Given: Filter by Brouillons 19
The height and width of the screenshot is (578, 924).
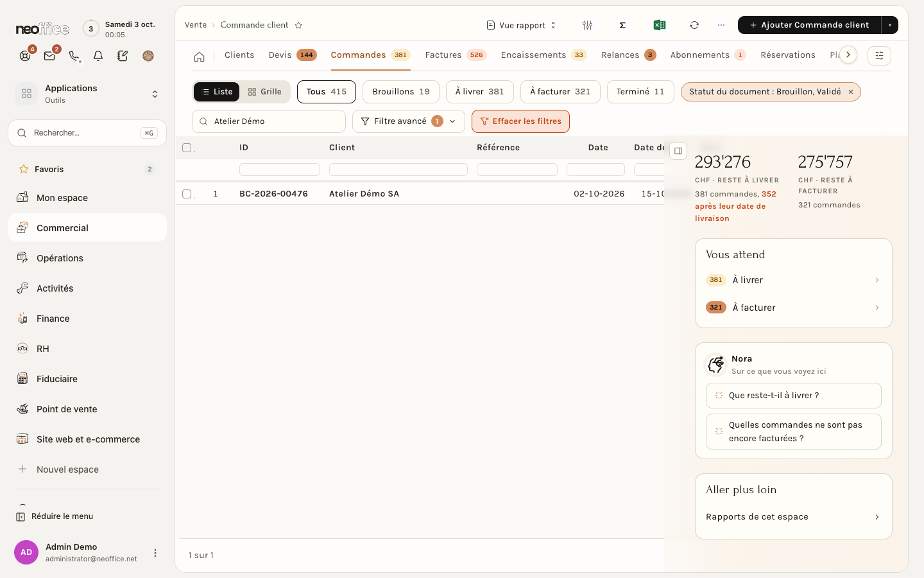Looking at the screenshot, I should (401, 92).
